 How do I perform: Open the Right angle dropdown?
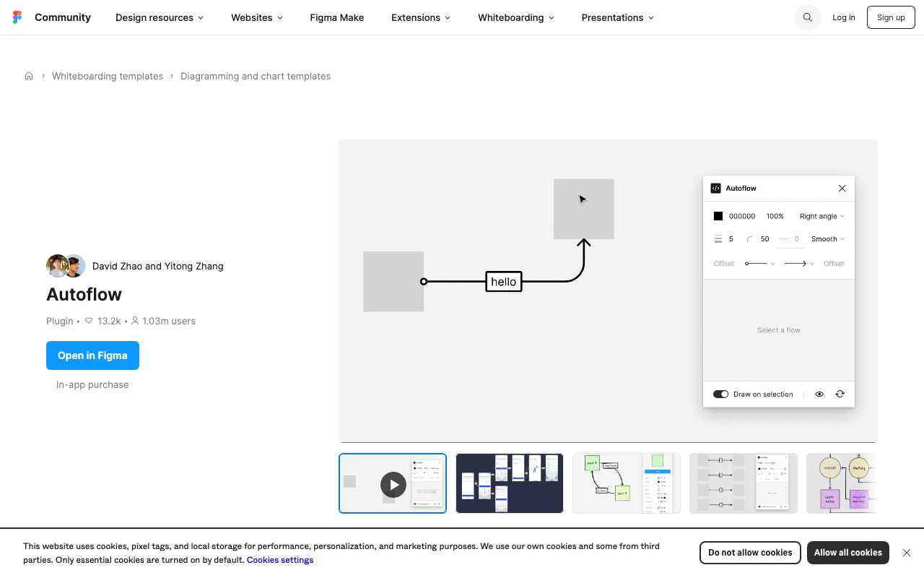tap(822, 216)
